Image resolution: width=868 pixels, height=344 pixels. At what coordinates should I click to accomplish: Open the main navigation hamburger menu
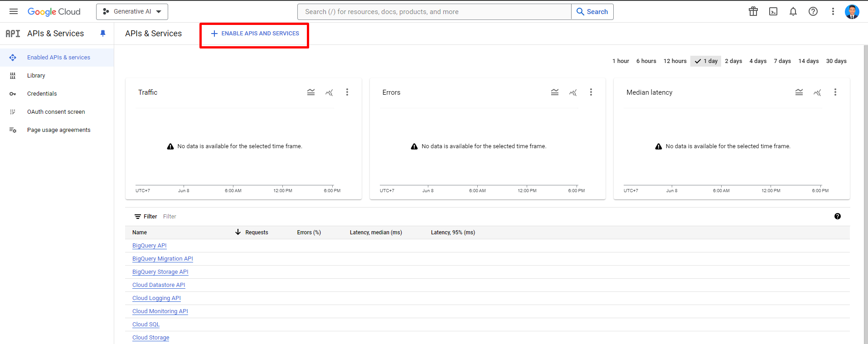click(14, 11)
